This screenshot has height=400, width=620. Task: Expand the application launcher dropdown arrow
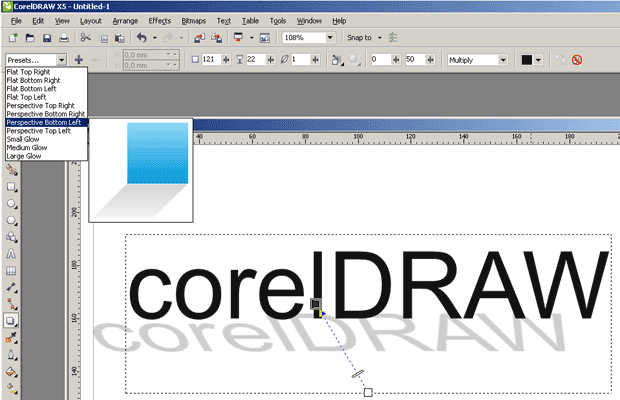coord(251,38)
